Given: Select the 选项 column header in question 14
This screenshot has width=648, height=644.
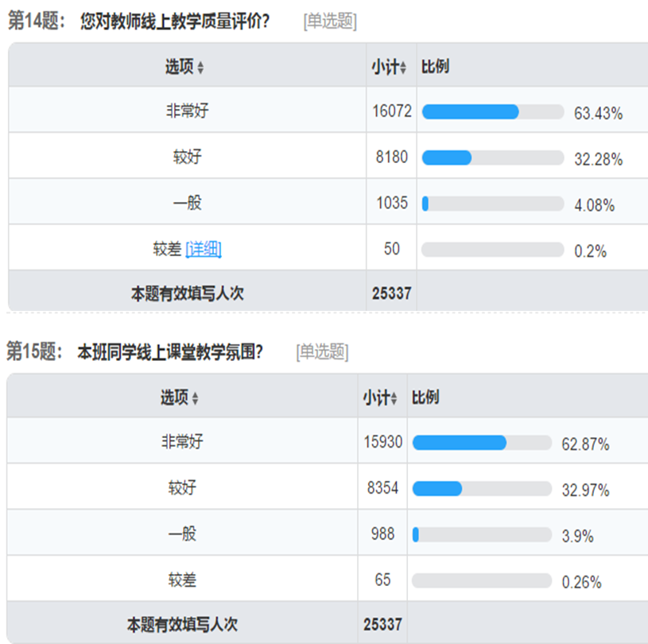Looking at the screenshot, I should coord(180,67).
